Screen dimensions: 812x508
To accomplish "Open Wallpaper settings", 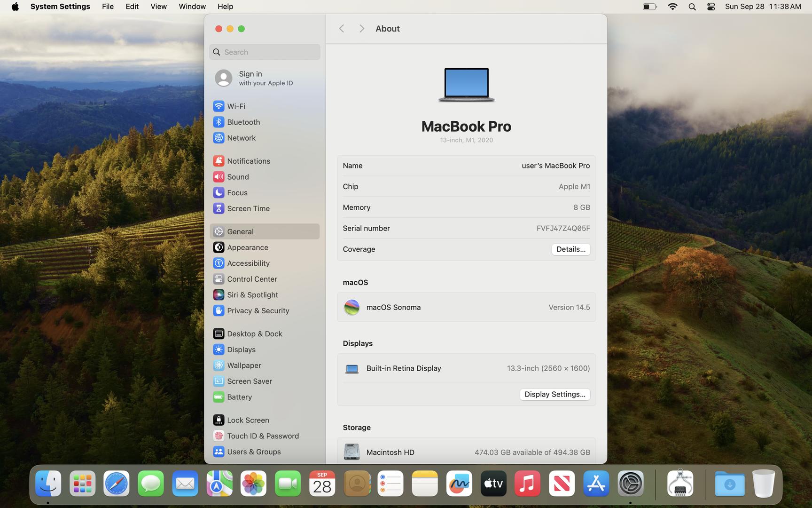I will tap(265, 365).
